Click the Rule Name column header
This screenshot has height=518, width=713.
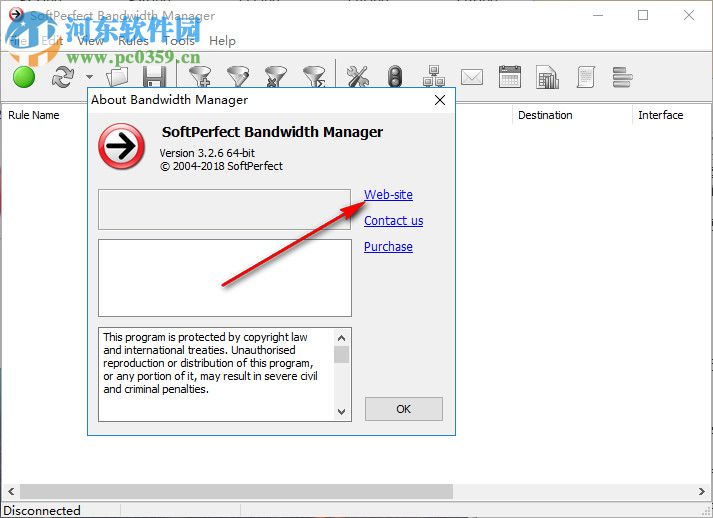pyautogui.click(x=34, y=115)
